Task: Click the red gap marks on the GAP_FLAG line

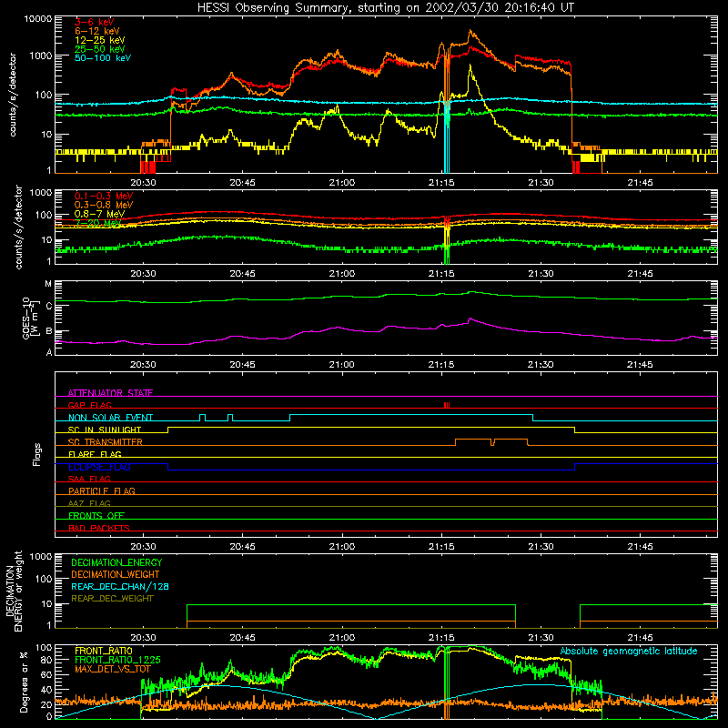Action: coord(447,405)
